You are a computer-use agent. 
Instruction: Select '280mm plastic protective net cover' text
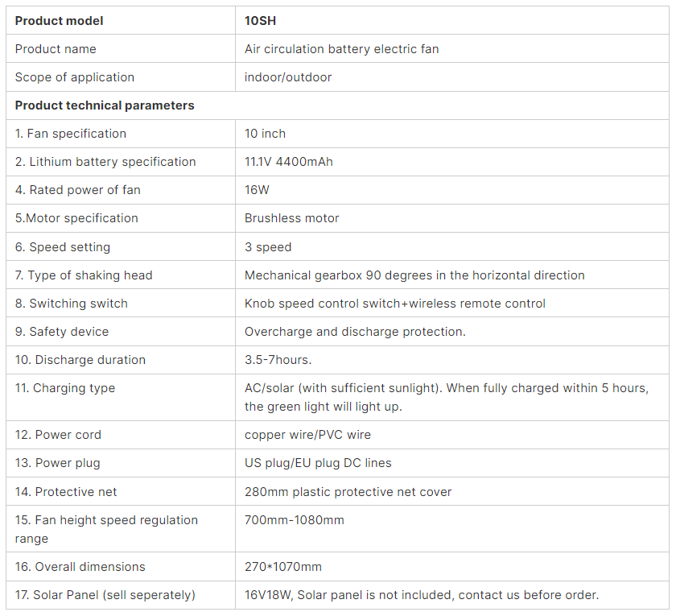(348, 492)
